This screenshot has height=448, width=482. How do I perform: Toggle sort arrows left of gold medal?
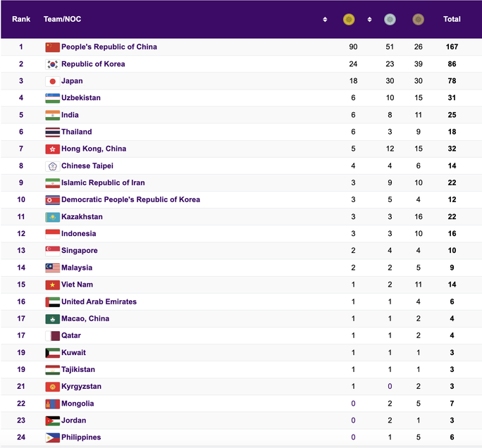pyautogui.click(x=325, y=20)
